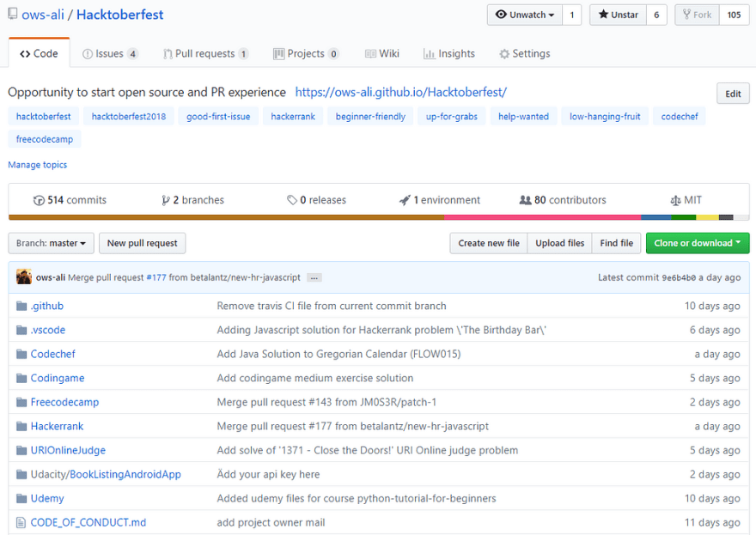This screenshot has height=535, width=756.
Task: Click the folder icon for .github
Action: click(21, 306)
